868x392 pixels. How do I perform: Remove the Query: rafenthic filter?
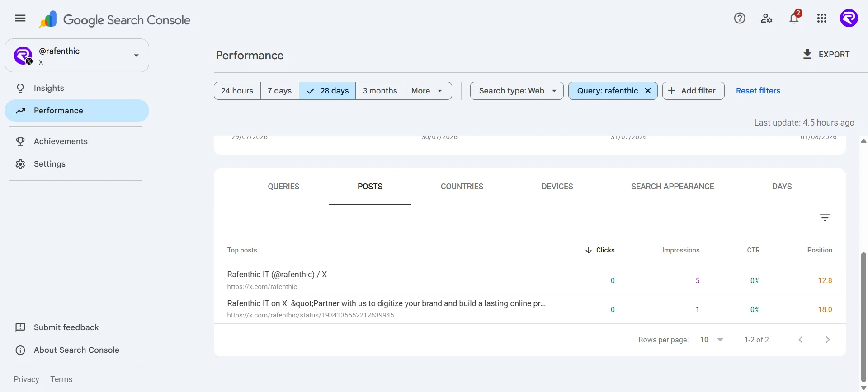[648, 91]
